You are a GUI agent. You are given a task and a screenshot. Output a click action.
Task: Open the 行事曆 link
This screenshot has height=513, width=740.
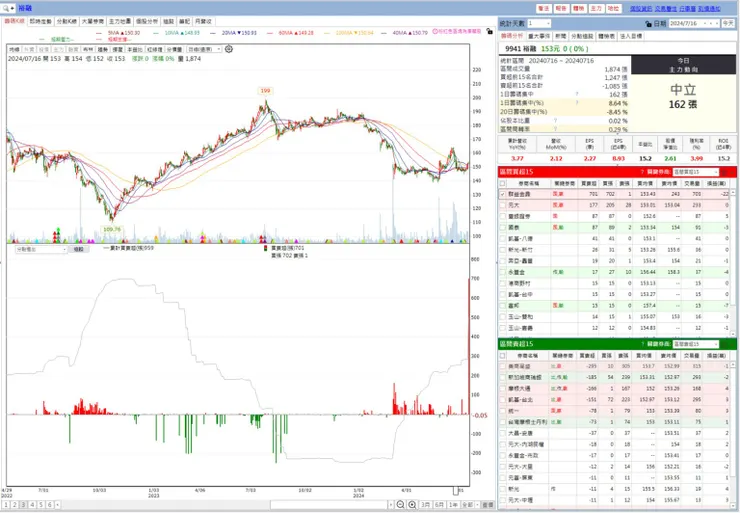pos(688,8)
